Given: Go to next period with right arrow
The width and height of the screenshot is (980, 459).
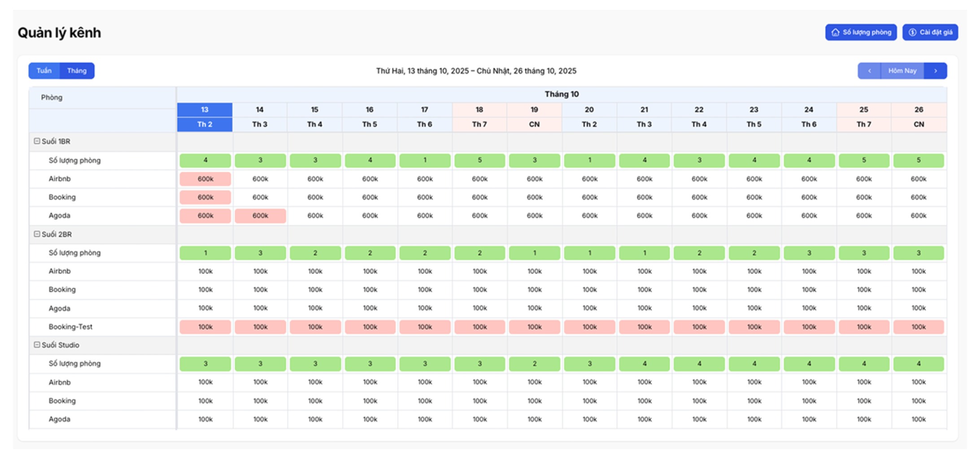Looking at the screenshot, I should [936, 71].
